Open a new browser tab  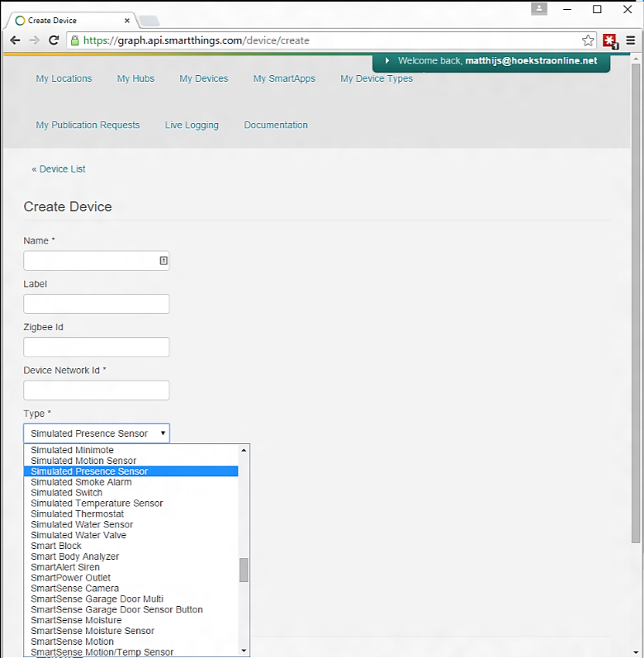(149, 20)
